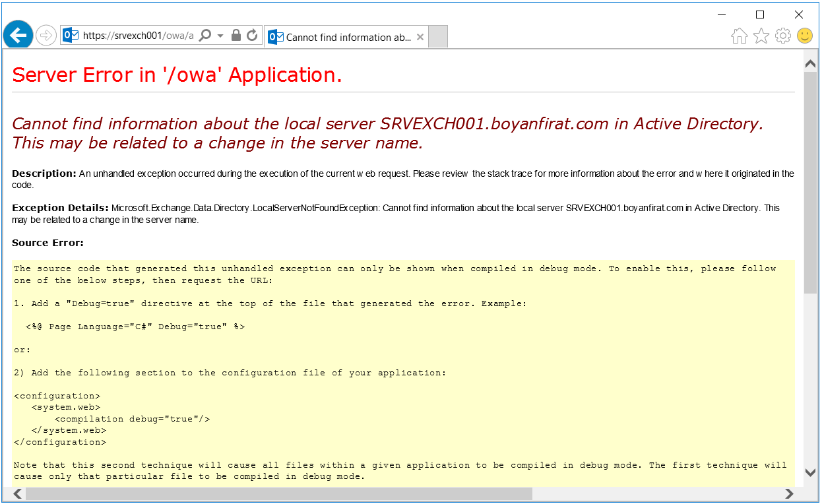Select the 'Cannot find information ab...' tab
This screenshot has height=504, width=822.
click(x=346, y=38)
